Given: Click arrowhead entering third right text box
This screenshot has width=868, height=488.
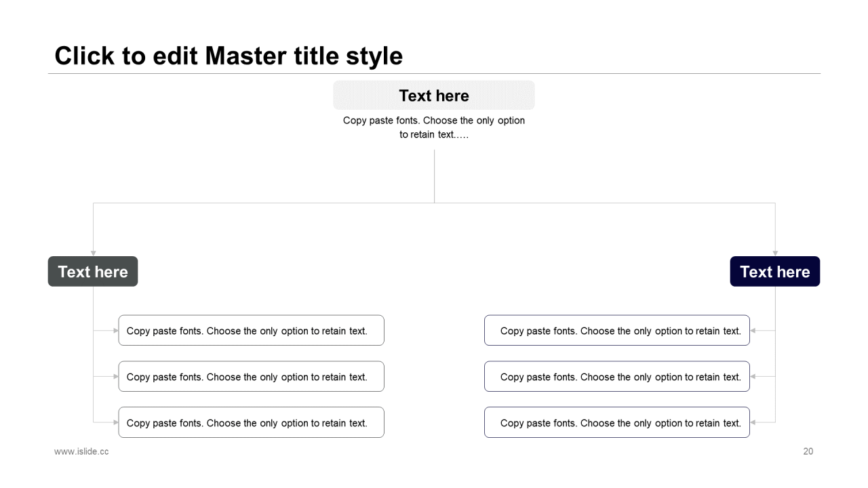Looking at the screenshot, I should point(753,423).
